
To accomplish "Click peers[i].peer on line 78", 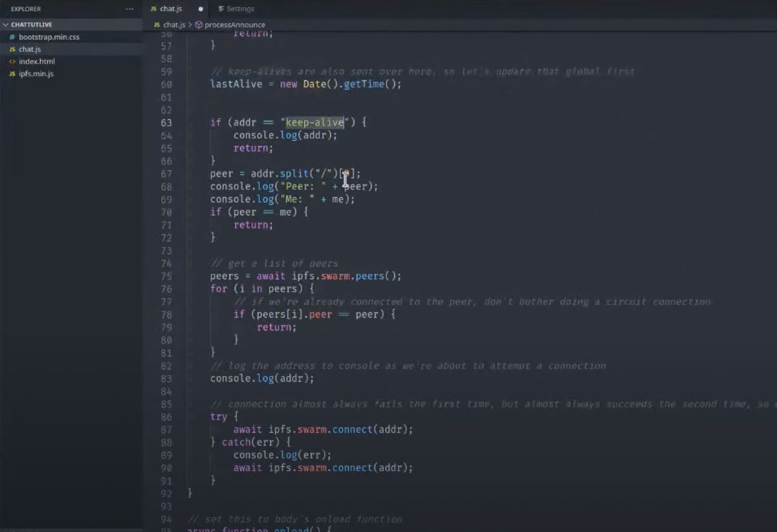I will click(294, 314).
